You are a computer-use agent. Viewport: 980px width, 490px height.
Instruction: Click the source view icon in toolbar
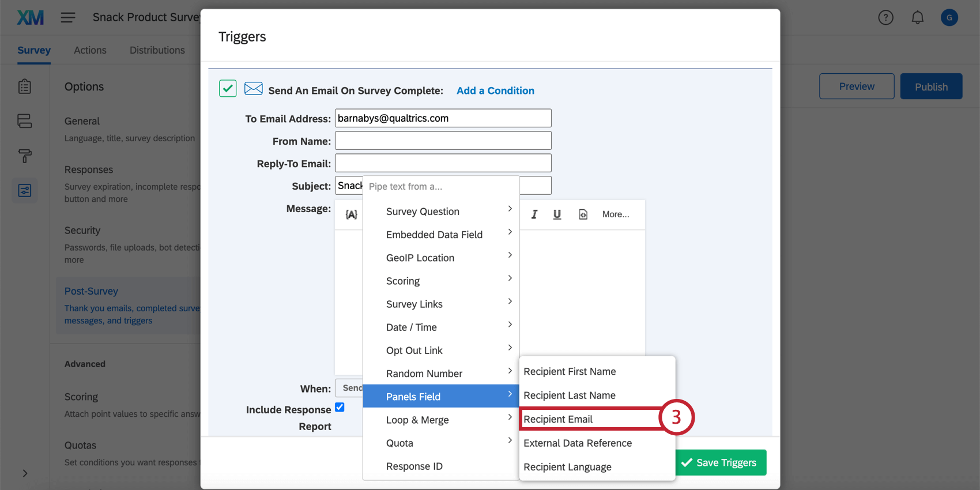pos(583,214)
